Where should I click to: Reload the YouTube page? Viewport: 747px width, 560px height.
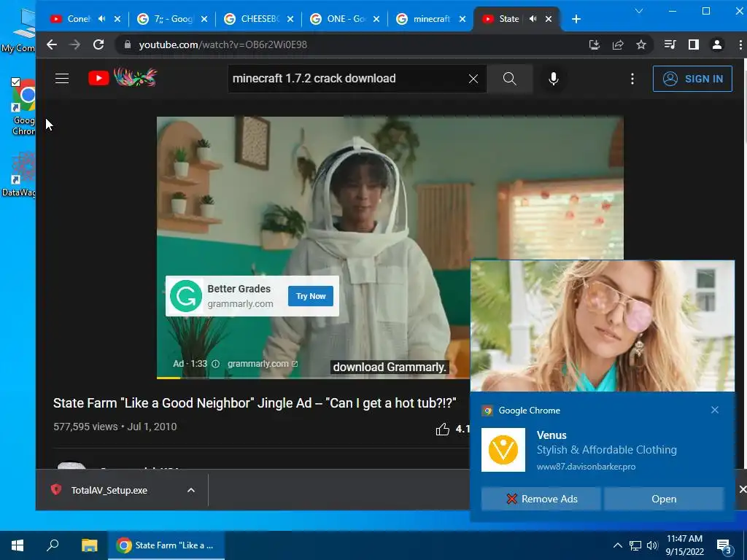coord(98,44)
